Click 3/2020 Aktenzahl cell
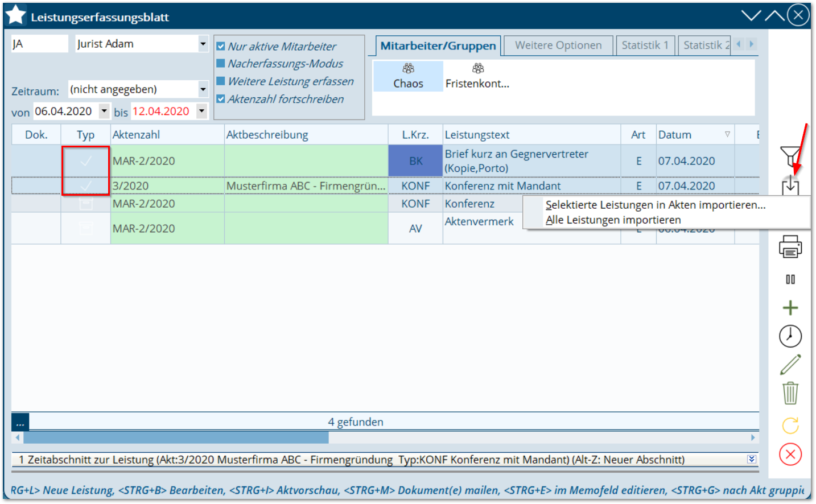This screenshot has width=816, height=504. coord(167,186)
